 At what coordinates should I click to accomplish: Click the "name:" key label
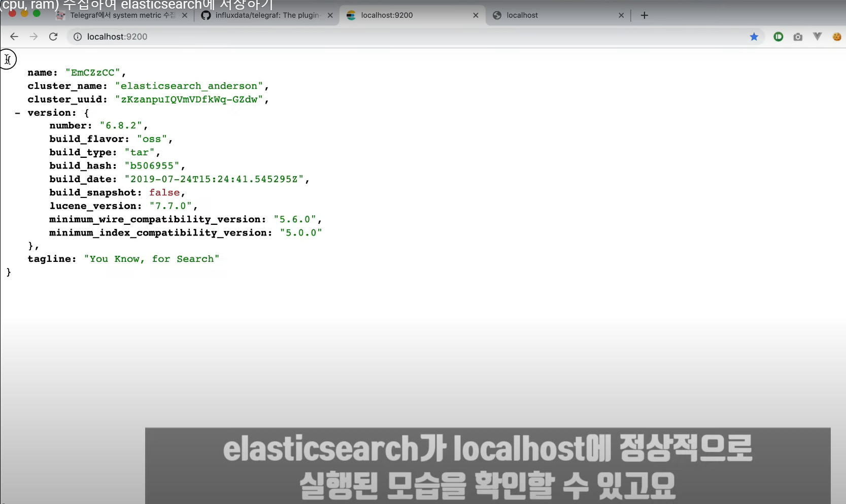click(x=43, y=73)
